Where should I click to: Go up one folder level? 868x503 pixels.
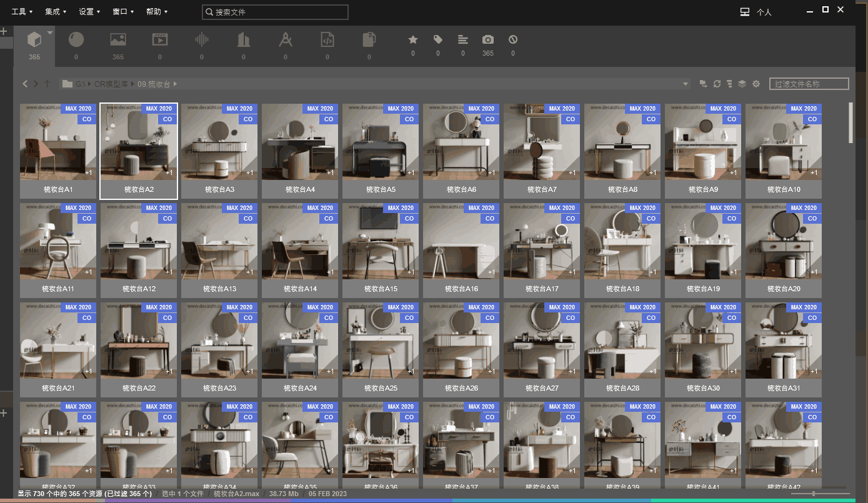pos(47,84)
